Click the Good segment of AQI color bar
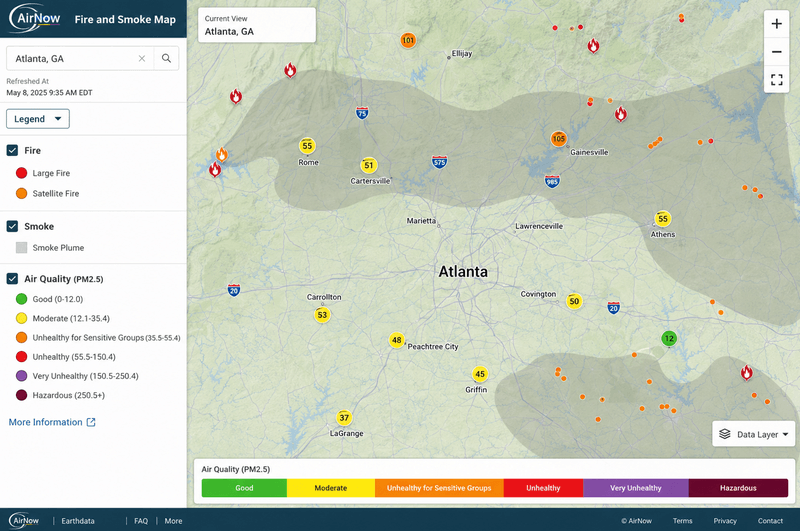The height and width of the screenshot is (531, 800). [x=244, y=488]
